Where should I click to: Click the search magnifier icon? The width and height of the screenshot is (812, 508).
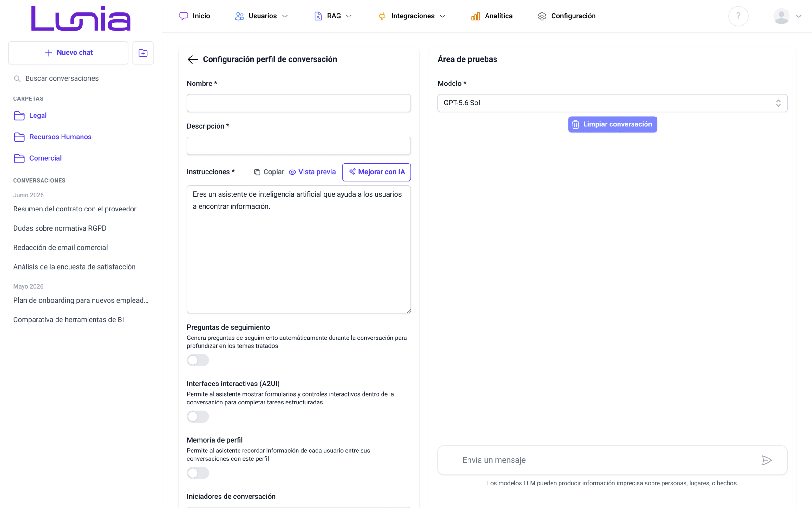tap(17, 79)
